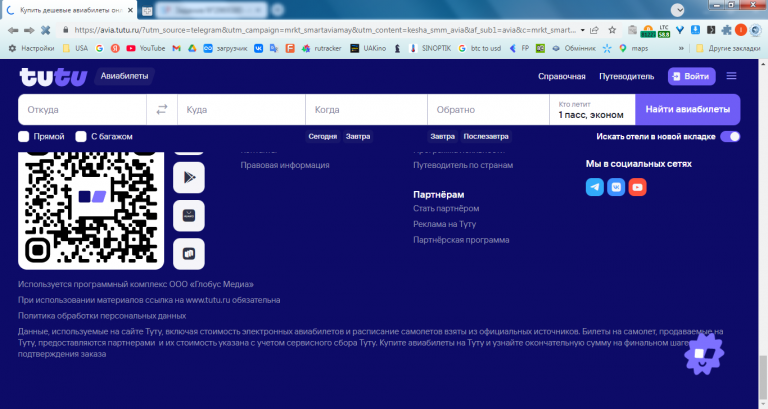Open the Кто летит passenger selector
The width and height of the screenshot is (768, 409).
point(592,110)
